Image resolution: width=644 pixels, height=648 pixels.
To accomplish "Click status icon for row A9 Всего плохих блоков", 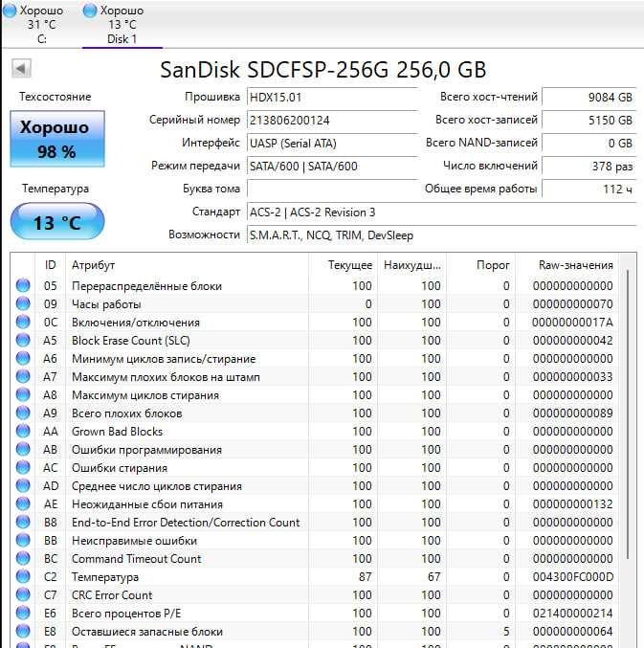I will pyautogui.click(x=23, y=413).
